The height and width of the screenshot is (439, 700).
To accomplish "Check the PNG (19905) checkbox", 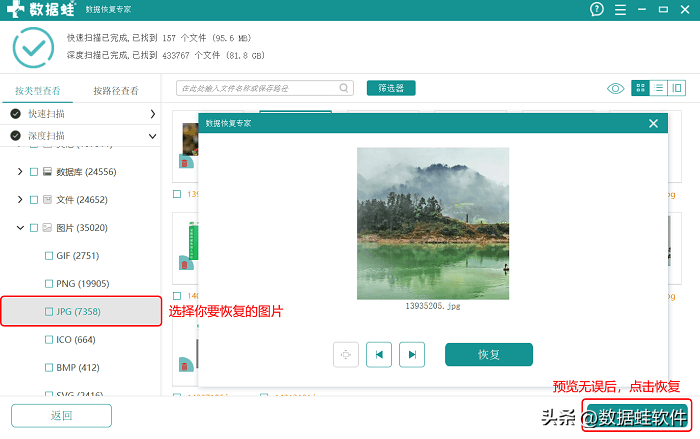I will tap(49, 284).
